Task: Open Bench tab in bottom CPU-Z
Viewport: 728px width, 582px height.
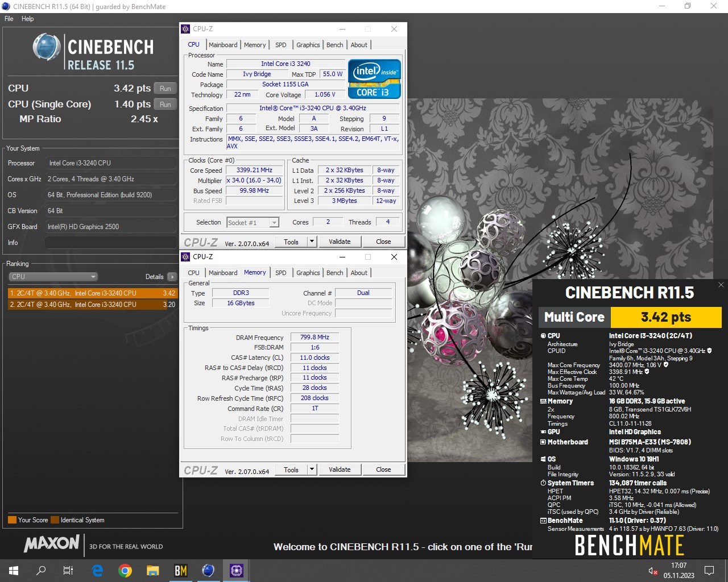Action: pyautogui.click(x=335, y=273)
